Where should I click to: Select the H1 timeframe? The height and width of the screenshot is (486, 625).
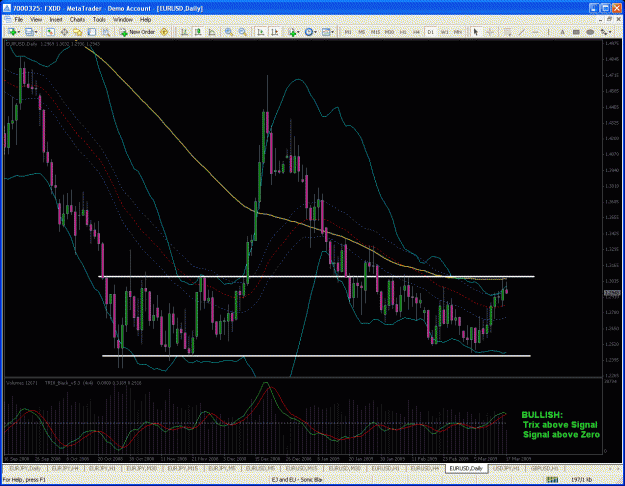(x=403, y=32)
